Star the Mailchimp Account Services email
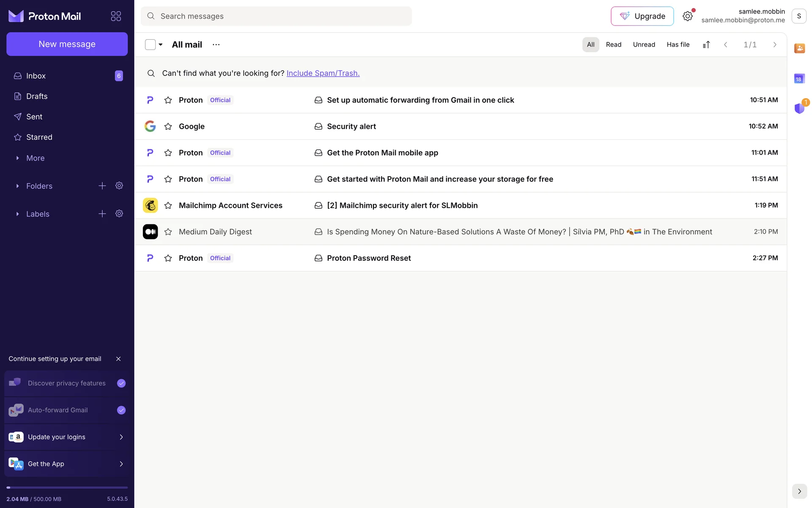812x508 pixels. [168, 205]
